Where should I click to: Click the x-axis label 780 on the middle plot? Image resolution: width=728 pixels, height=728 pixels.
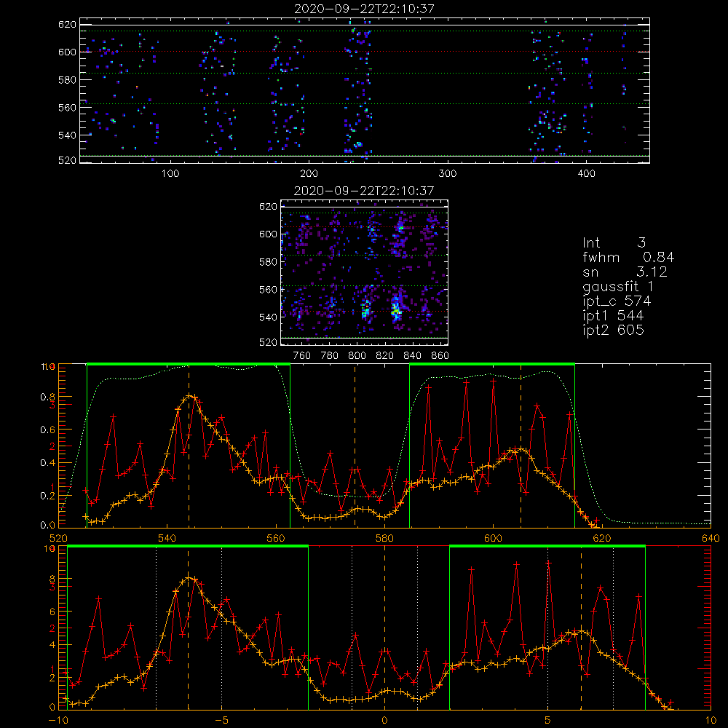pos(330,356)
